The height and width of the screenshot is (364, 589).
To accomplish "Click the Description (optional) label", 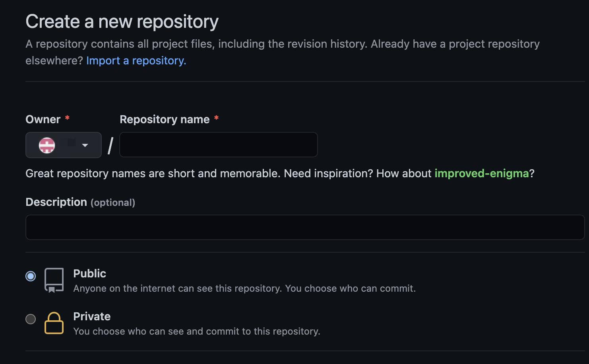I will click(x=80, y=202).
